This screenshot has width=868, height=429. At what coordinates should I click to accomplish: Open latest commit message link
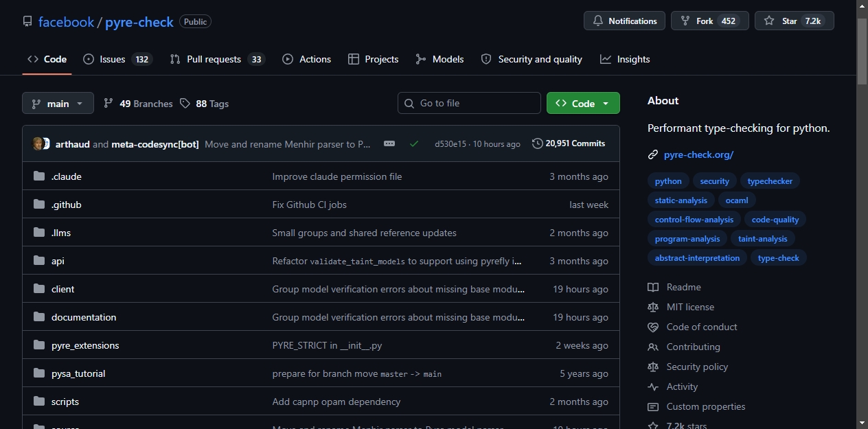tap(288, 144)
